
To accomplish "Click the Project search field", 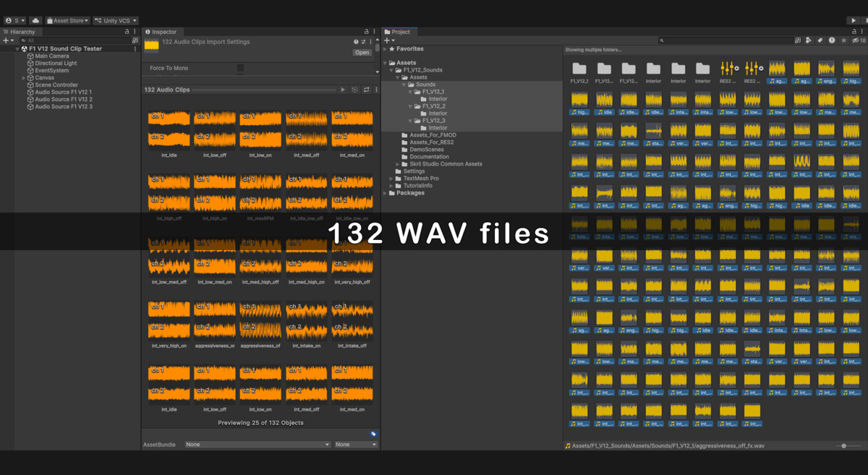I will click(x=726, y=40).
